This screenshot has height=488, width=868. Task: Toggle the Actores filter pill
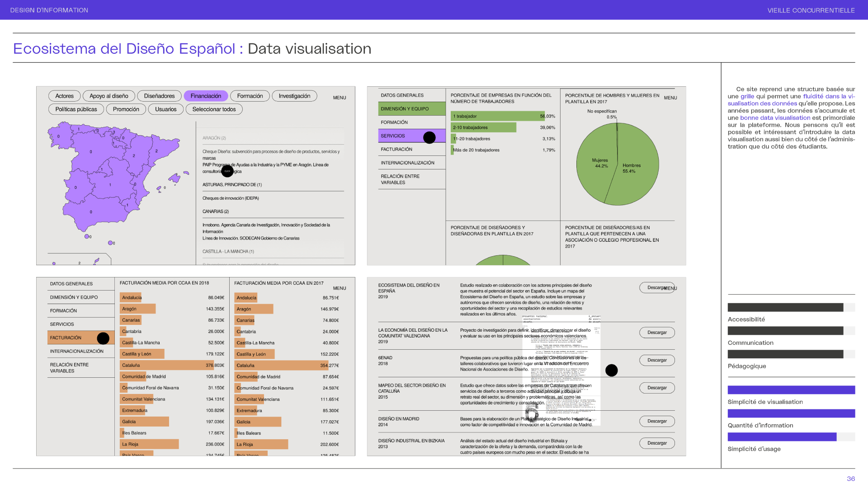[64, 96]
